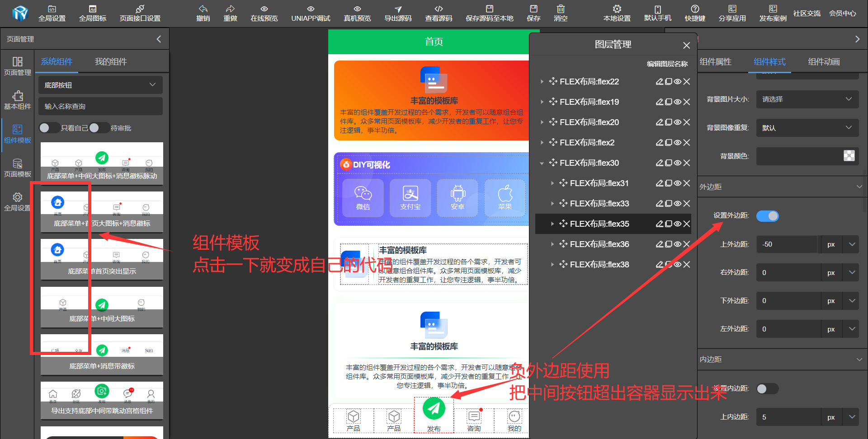Click the 输入名称查询 search field
The width and height of the screenshot is (868, 439).
[100, 106]
